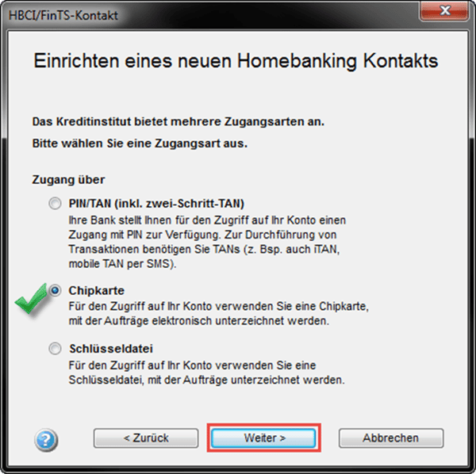Image resolution: width=476 pixels, height=474 pixels.
Task: Select the PIN/TAN radio button
Action: [55, 204]
